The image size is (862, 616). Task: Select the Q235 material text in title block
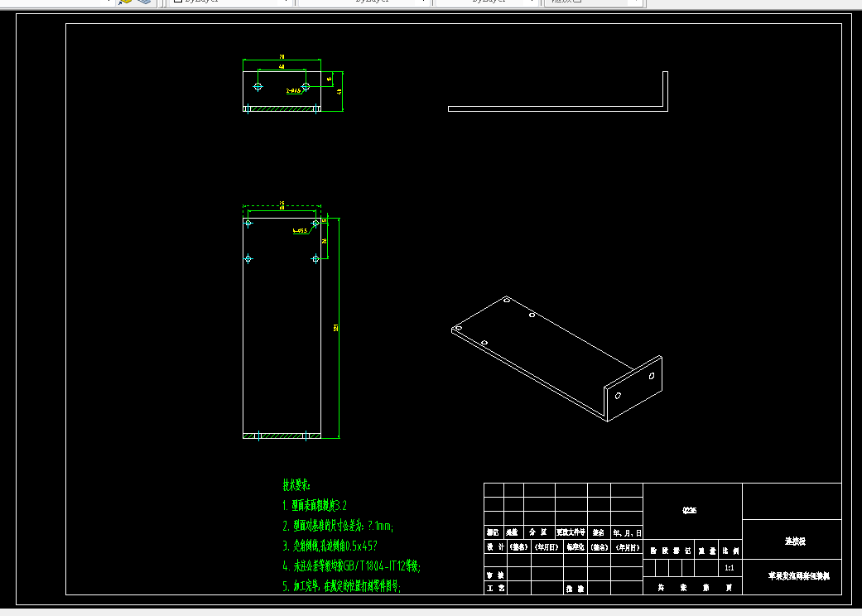click(690, 511)
